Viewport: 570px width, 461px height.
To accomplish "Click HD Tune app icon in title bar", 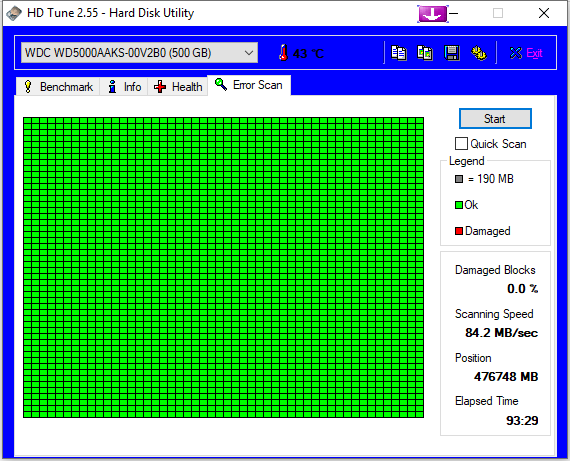I will click(x=14, y=13).
